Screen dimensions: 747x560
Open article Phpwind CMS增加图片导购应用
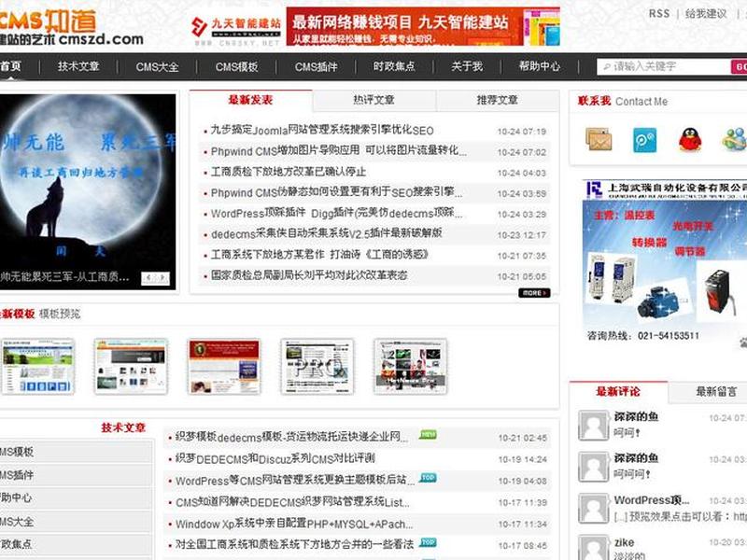point(339,151)
